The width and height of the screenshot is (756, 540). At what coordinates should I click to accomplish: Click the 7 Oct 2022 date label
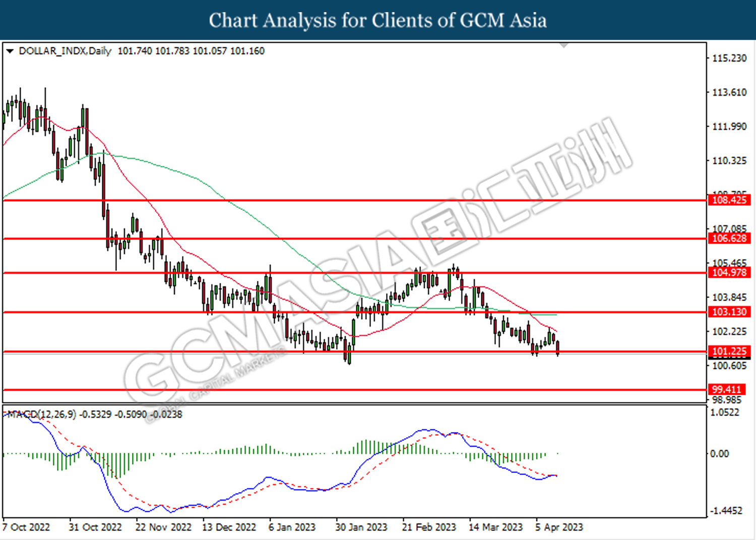click(x=26, y=527)
